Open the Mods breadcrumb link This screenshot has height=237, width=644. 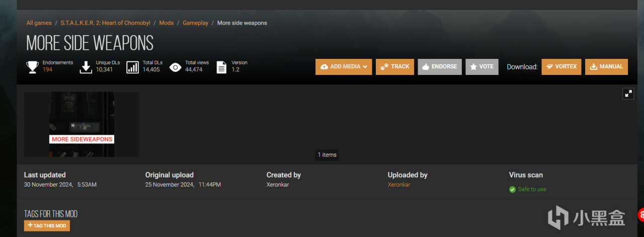pos(167,23)
